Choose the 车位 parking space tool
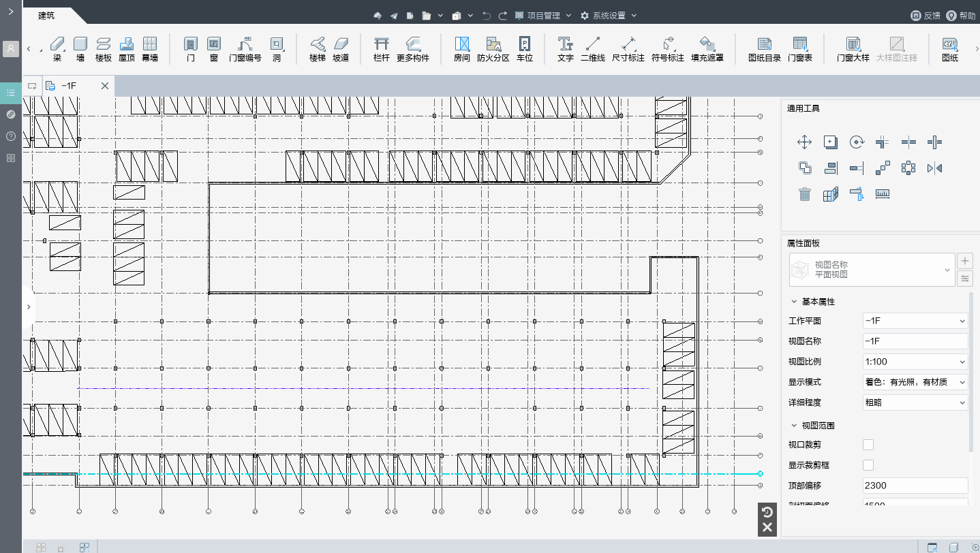980x553 pixels. pos(525,50)
